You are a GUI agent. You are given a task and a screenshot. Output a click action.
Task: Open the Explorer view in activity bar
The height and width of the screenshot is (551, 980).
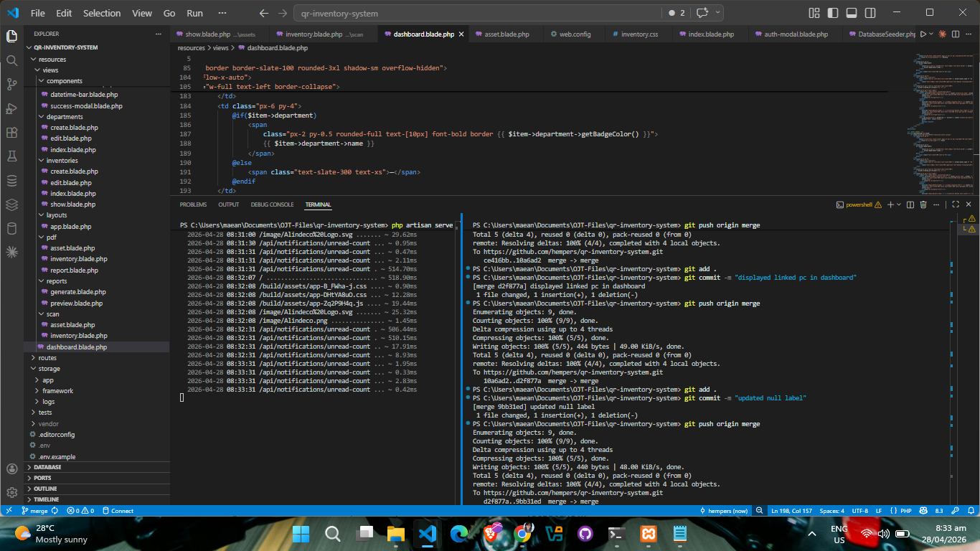pos(11,36)
